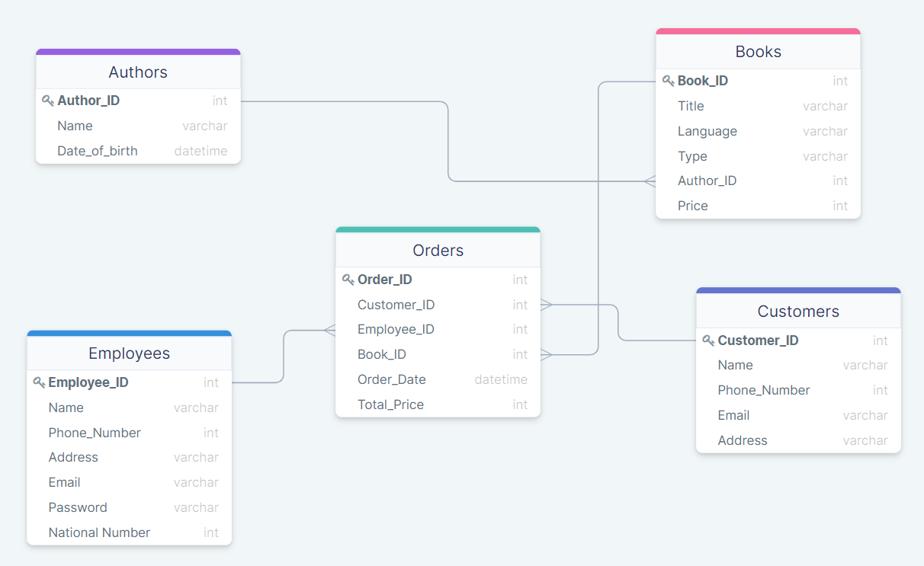Click the key icon beside Order_ID in Orders
The image size is (924, 566).
click(x=348, y=280)
